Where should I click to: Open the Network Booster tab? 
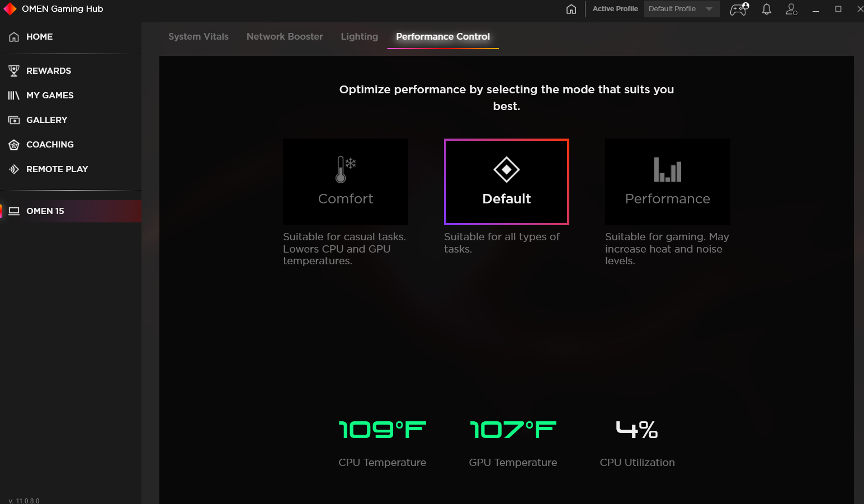tap(285, 36)
